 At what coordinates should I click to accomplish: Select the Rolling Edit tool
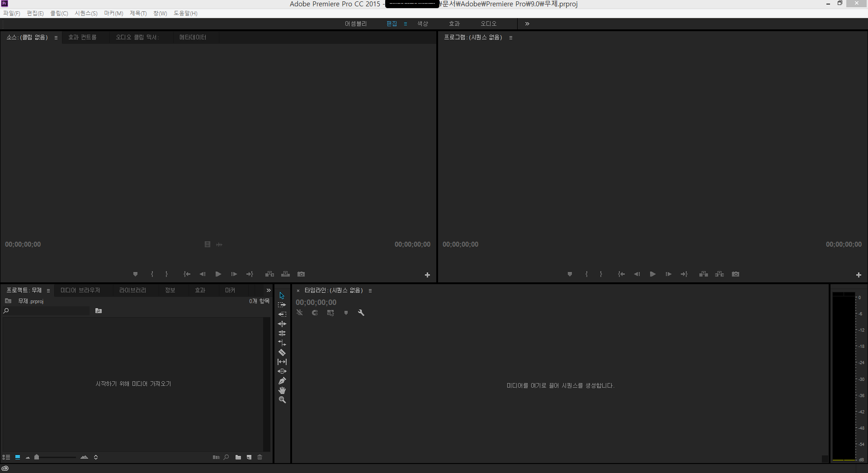(282, 333)
